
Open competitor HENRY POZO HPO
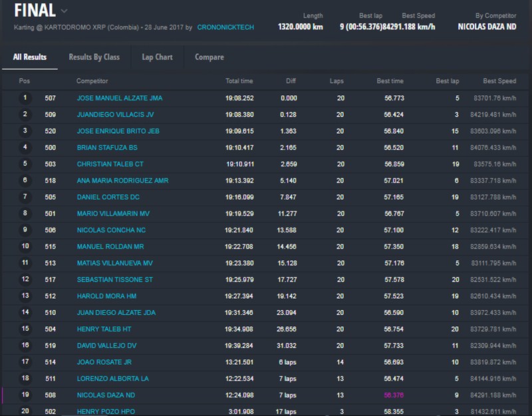105,411
